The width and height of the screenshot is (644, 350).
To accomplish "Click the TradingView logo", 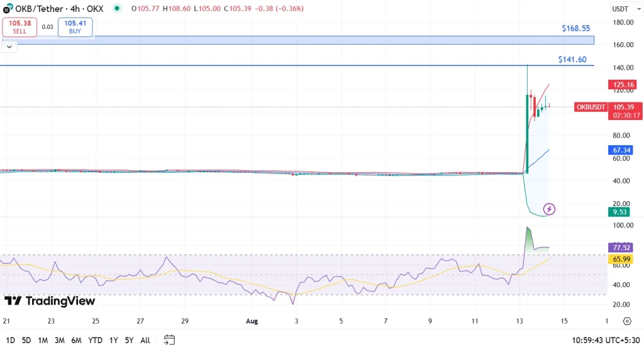I will (50, 301).
